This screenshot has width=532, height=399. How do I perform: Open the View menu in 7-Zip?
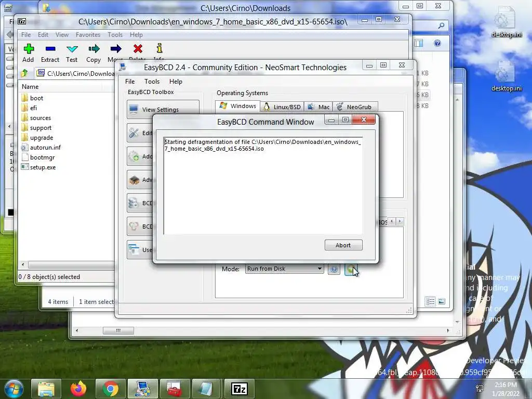point(62,35)
